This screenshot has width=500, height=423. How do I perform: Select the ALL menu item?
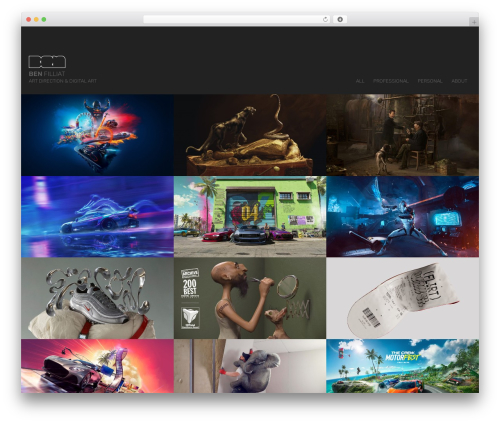pyautogui.click(x=360, y=81)
